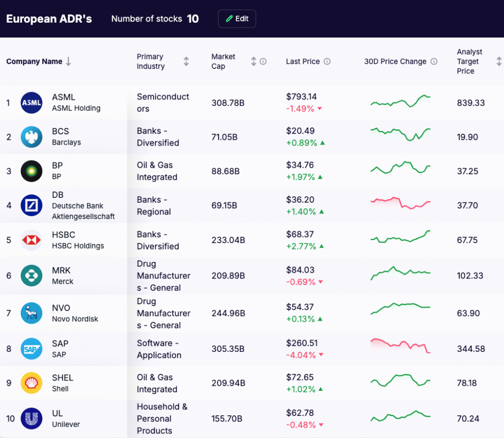The height and width of the screenshot is (438, 504).
Task: Click info icon beside 30D Price Change
Action: click(x=434, y=62)
